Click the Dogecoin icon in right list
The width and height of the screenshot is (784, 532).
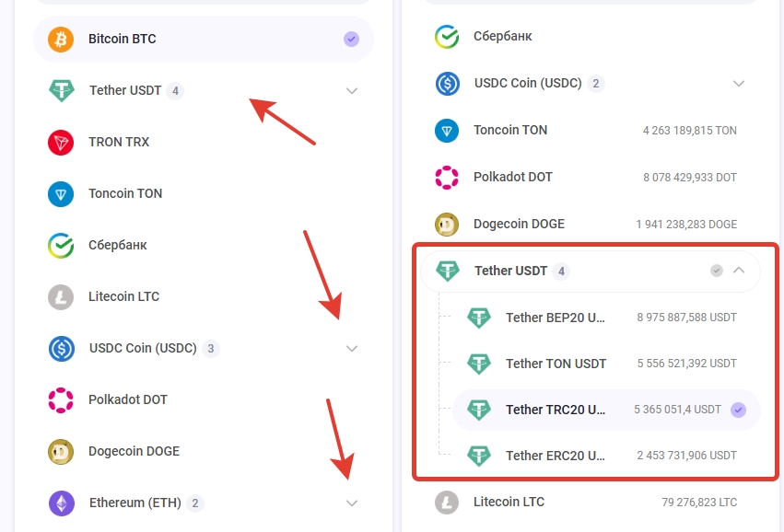[447, 225]
